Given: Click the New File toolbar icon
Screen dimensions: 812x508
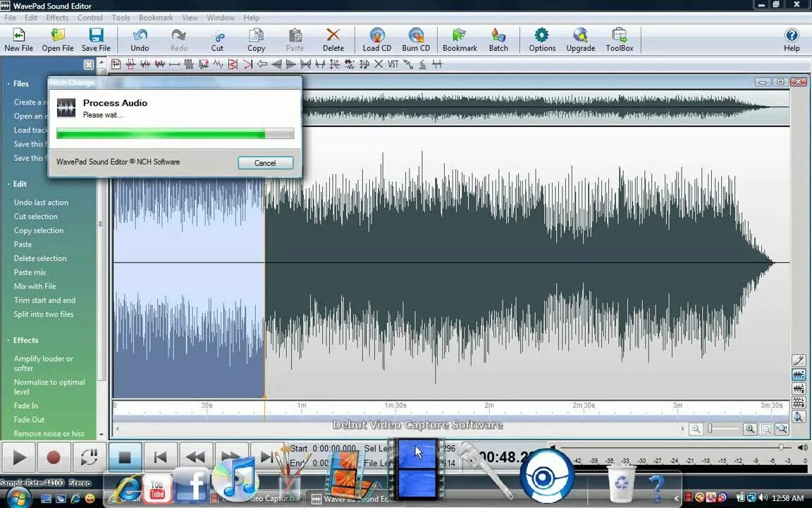Looking at the screenshot, I should (x=18, y=40).
